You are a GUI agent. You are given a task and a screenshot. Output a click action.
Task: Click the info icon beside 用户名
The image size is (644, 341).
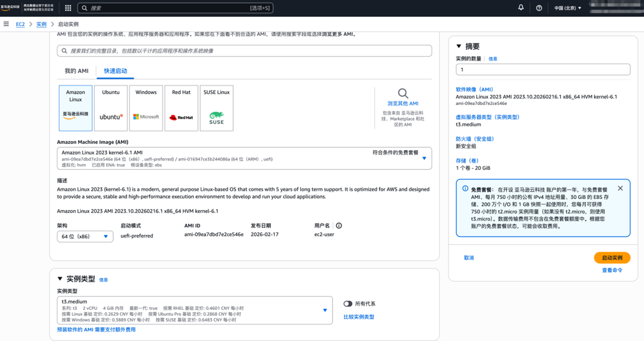(x=339, y=226)
